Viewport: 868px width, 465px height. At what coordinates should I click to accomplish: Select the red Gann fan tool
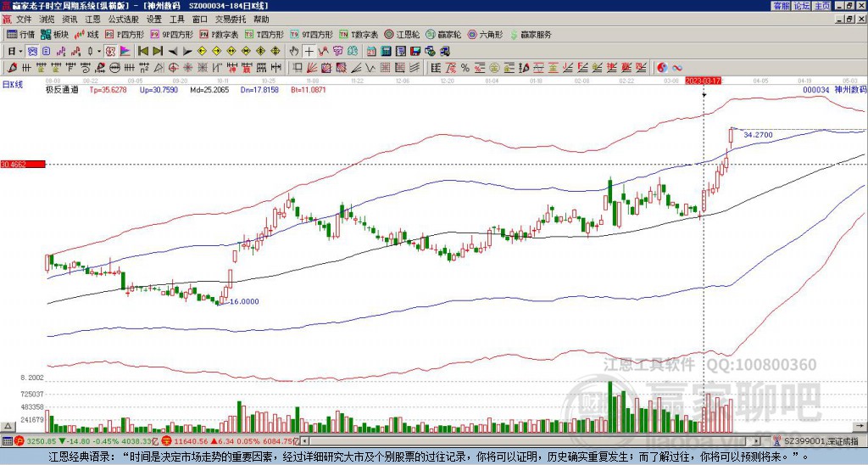click(x=312, y=68)
